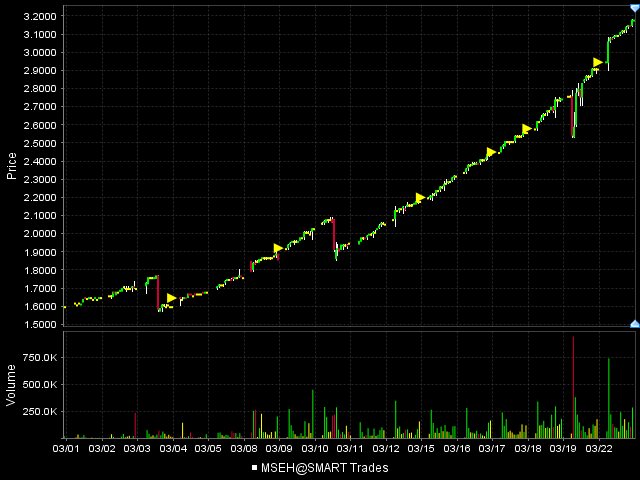The image size is (640, 480).
Task: Click the white square MSEH legend icon
Action: tap(255, 467)
